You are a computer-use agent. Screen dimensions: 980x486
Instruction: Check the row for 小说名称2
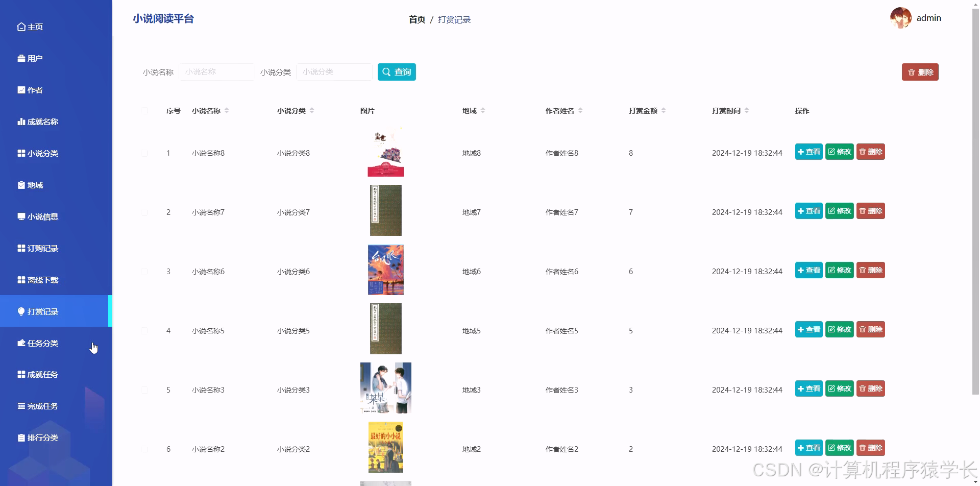[144, 449]
